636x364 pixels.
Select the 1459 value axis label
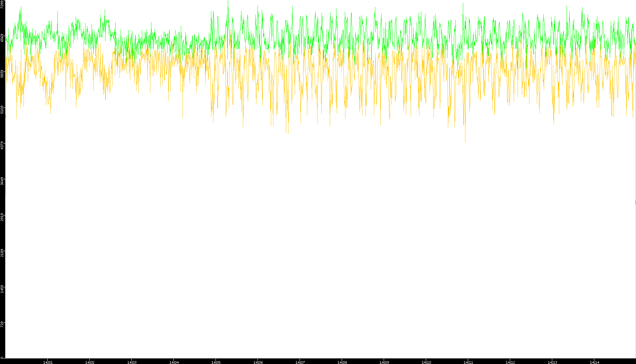[x=2, y=289]
